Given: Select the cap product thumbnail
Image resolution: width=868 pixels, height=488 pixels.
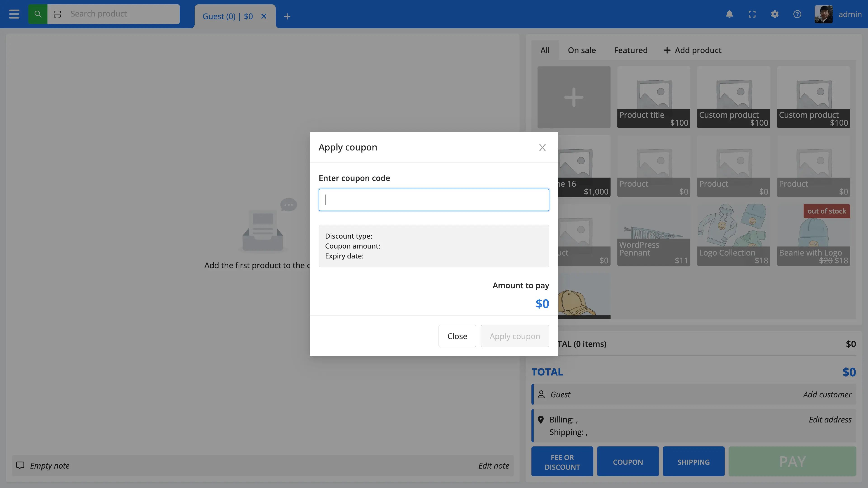Looking at the screenshot, I should pos(584,296).
